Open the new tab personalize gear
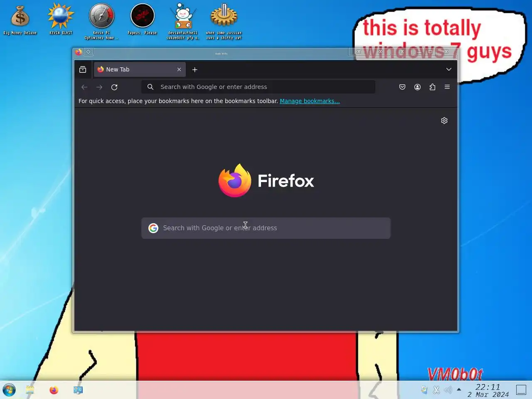The width and height of the screenshot is (532, 399). pyautogui.click(x=444, y=121)
